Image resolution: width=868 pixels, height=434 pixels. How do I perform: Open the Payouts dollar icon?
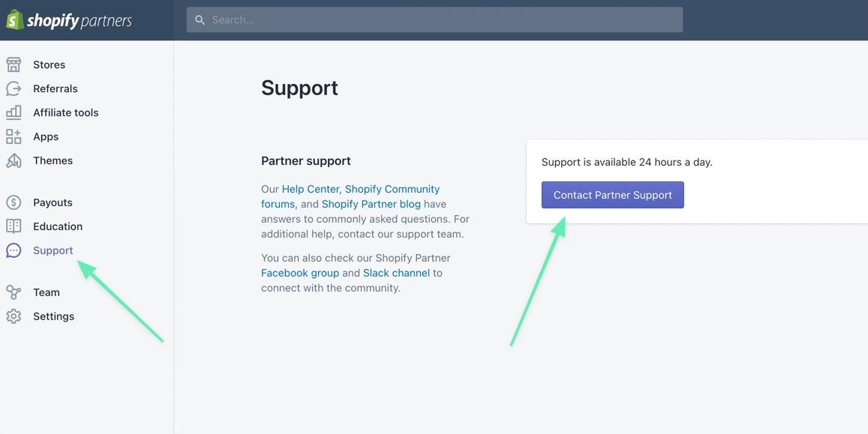coord(14,202)
